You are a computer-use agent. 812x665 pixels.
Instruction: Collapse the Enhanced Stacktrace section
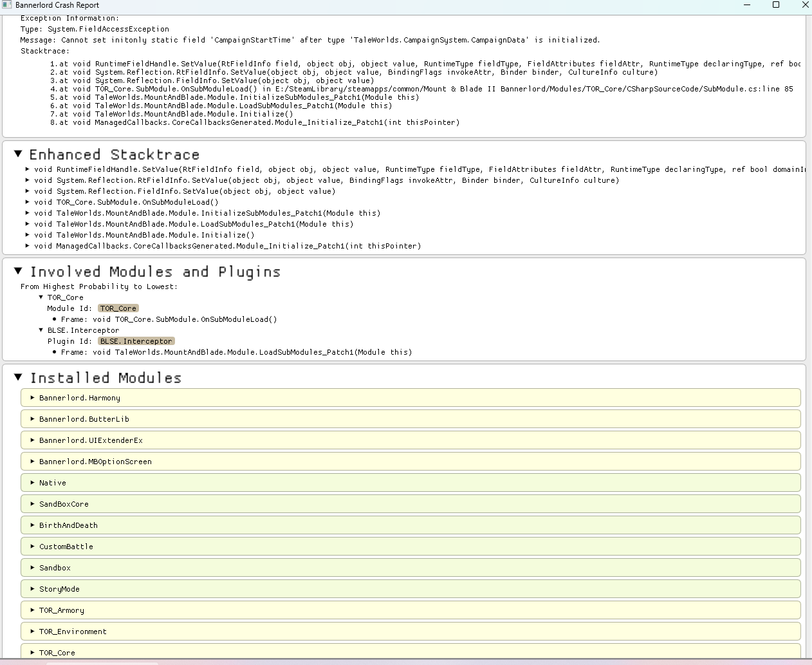click(x=18, y=154)
